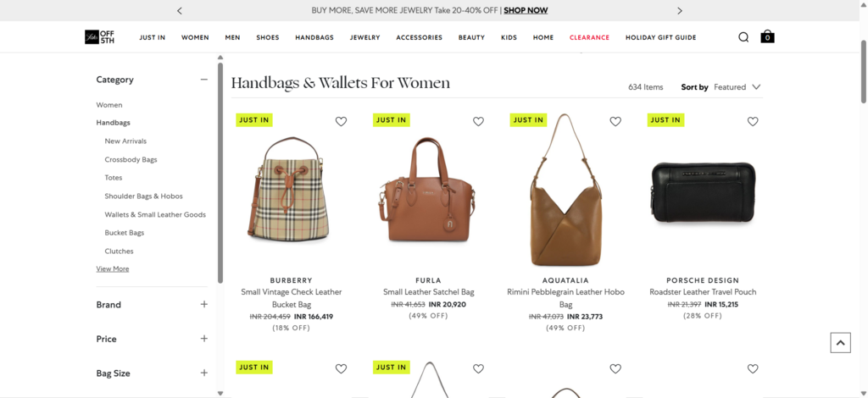Favorite the Burberry bucket bag heart

[x=341, y=122]
